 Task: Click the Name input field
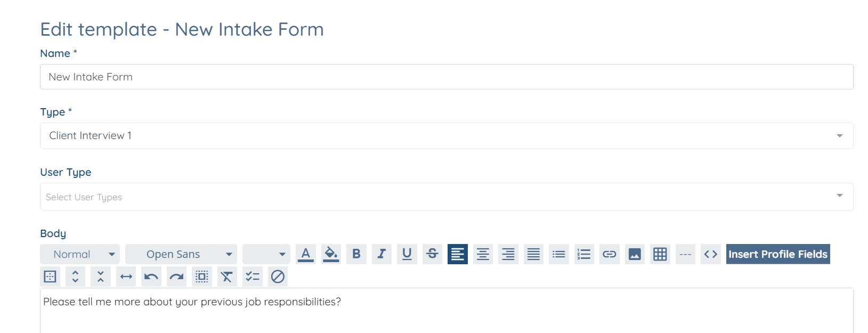click(447, 77)
